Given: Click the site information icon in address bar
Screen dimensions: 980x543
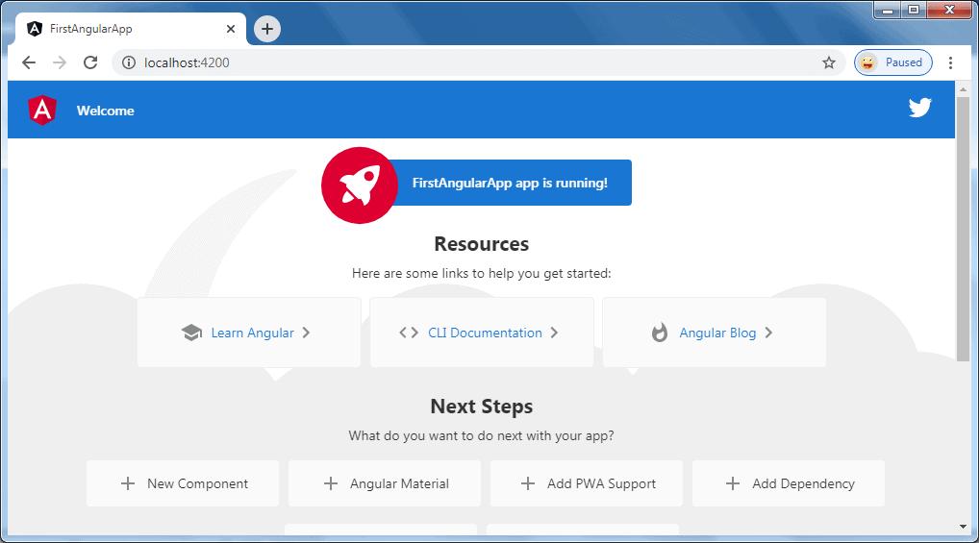Looking at the screenshot, I should (128, 62).
